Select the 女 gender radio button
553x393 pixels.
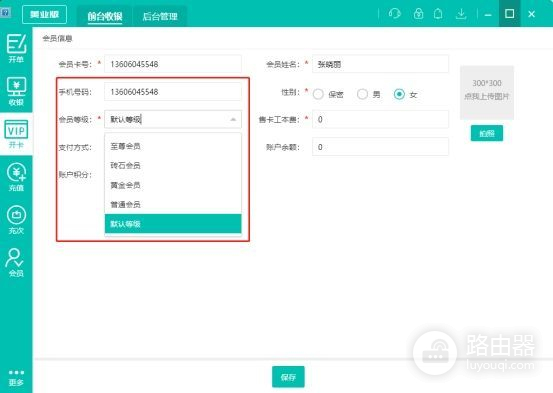click(x=399, y=94)
